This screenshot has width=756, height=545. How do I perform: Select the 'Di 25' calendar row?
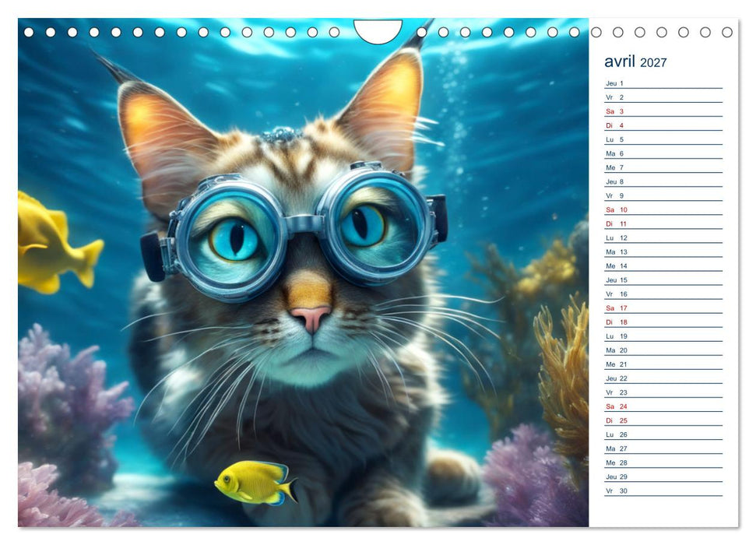tap(663, 420)
